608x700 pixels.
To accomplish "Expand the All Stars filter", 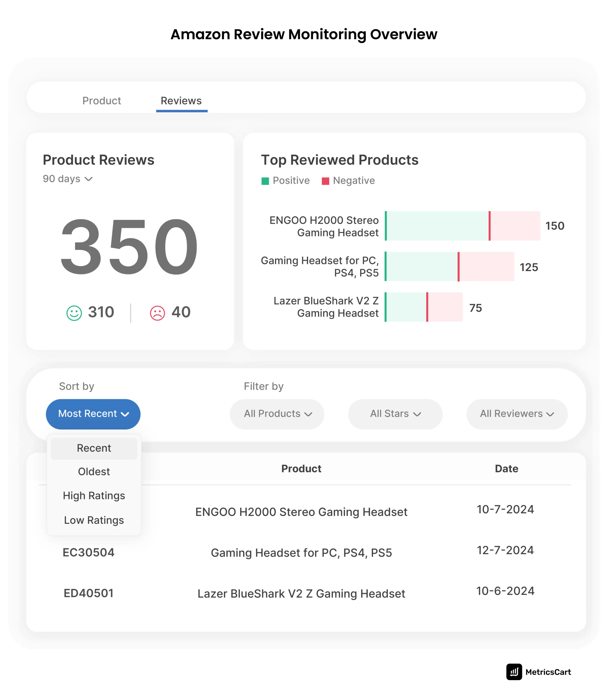I will tap(395, 414).
